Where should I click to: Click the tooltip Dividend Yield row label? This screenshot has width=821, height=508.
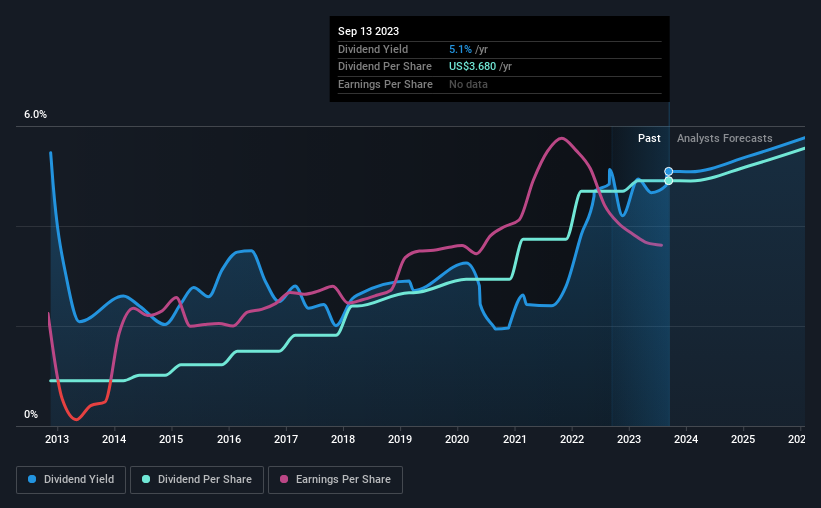point(373,49)
